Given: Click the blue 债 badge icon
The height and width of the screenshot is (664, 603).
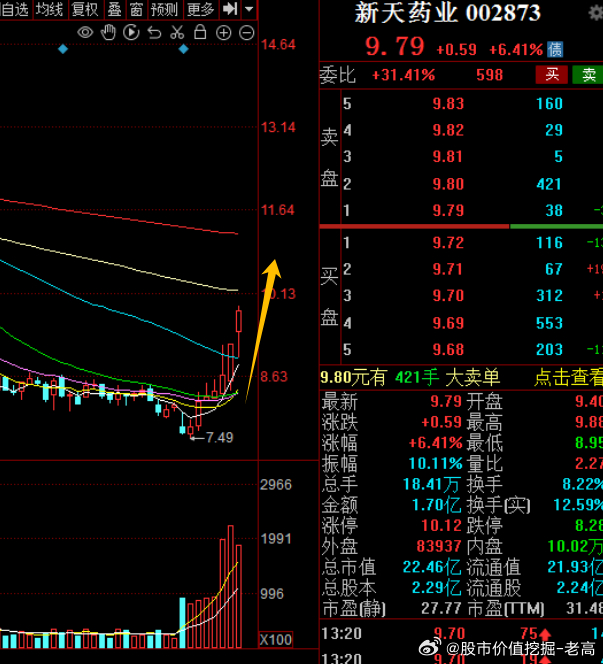Looking at the screenshot, I should coord(555,50).
